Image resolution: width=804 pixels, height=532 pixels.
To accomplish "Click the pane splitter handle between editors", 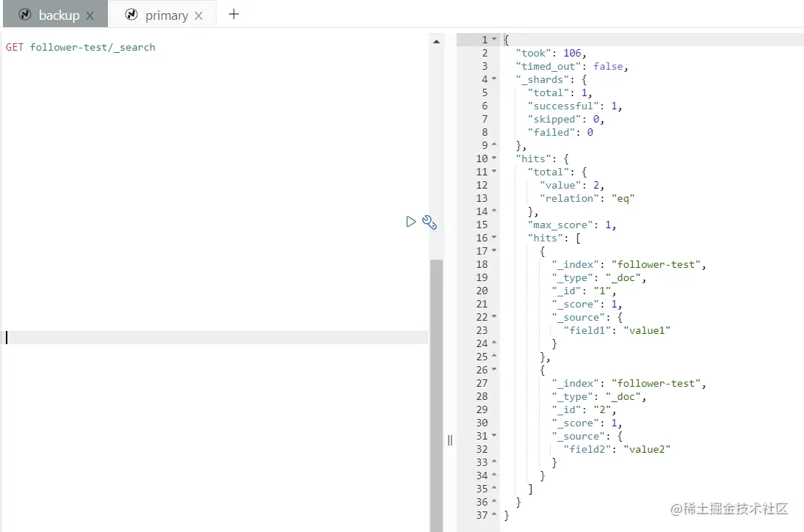I will (449, 440).
